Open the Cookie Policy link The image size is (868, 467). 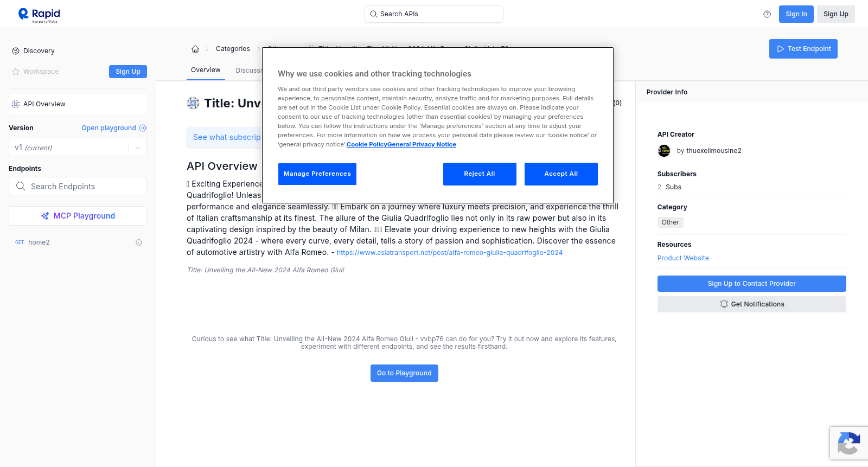point(367,144)
